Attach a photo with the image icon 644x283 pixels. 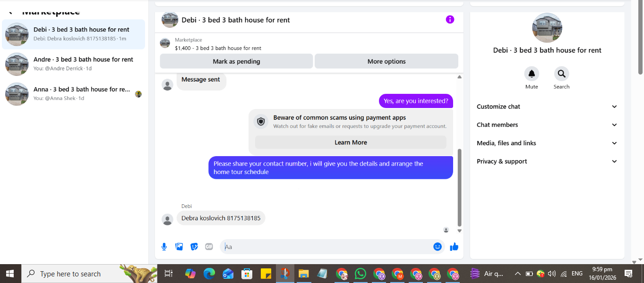[x=179, y=247]
